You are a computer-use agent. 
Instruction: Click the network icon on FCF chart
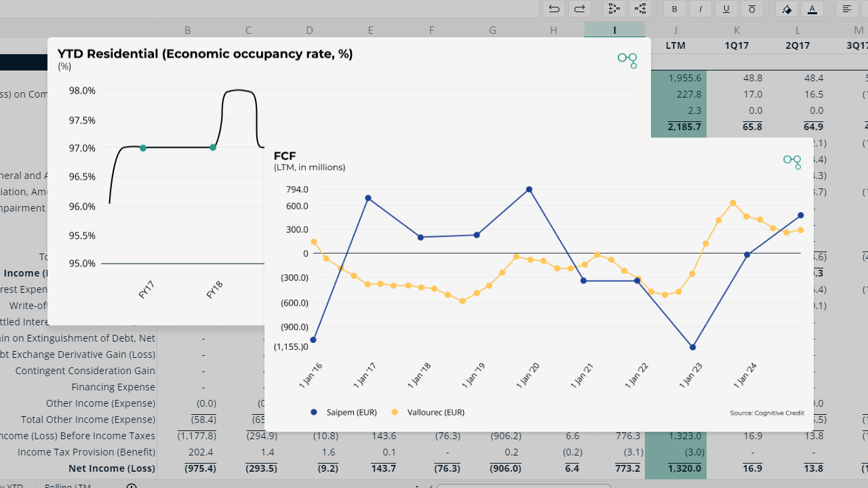point(792,161)
